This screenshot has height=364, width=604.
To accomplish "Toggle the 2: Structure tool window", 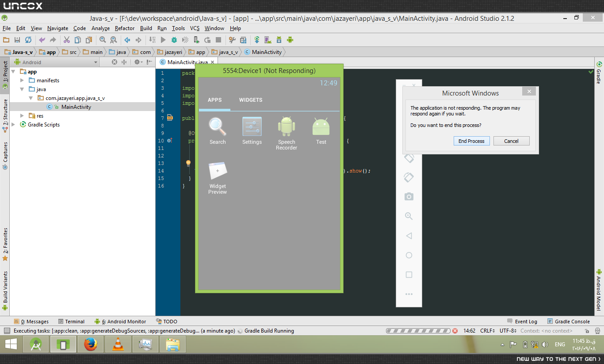I will click(x=5, y=115).
